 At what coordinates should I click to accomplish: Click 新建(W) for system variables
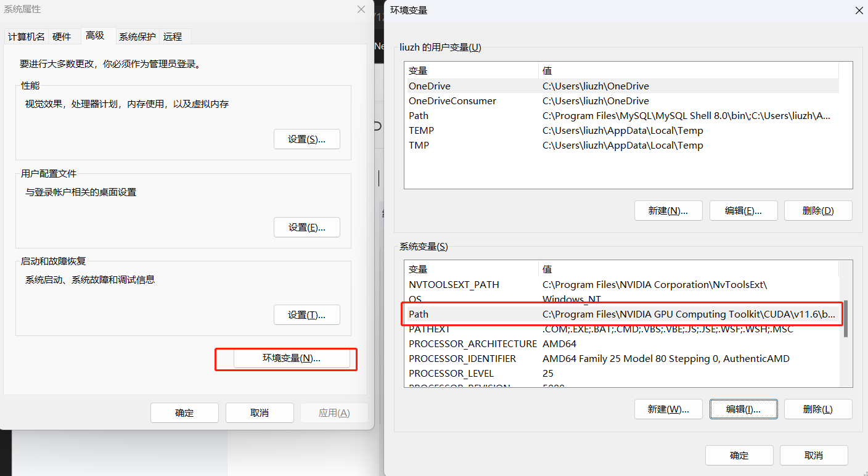[x=668, y=409]
